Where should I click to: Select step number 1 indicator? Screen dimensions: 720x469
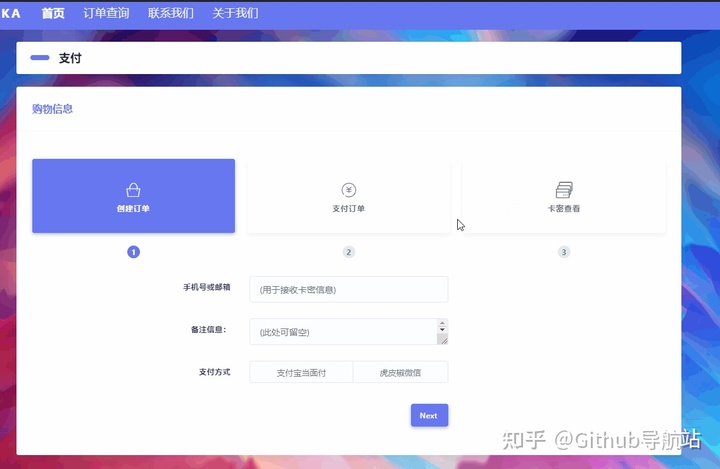tap(134, 252)
